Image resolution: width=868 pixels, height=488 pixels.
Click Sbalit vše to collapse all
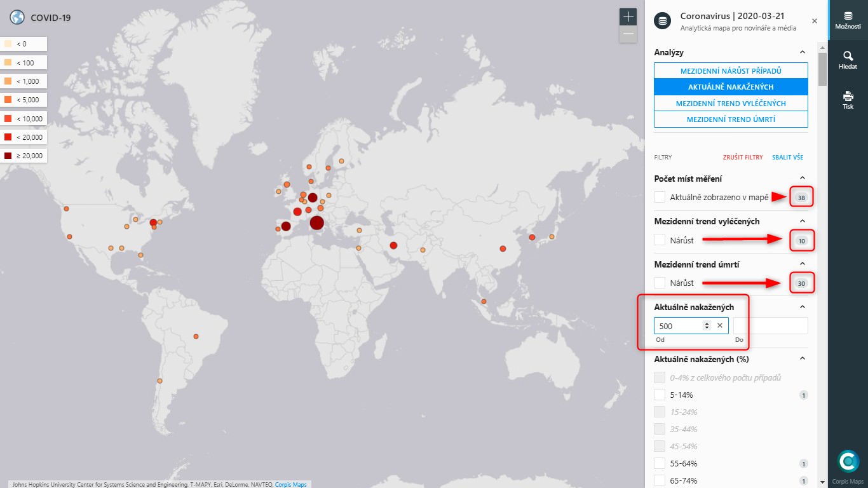pos(787,157)
